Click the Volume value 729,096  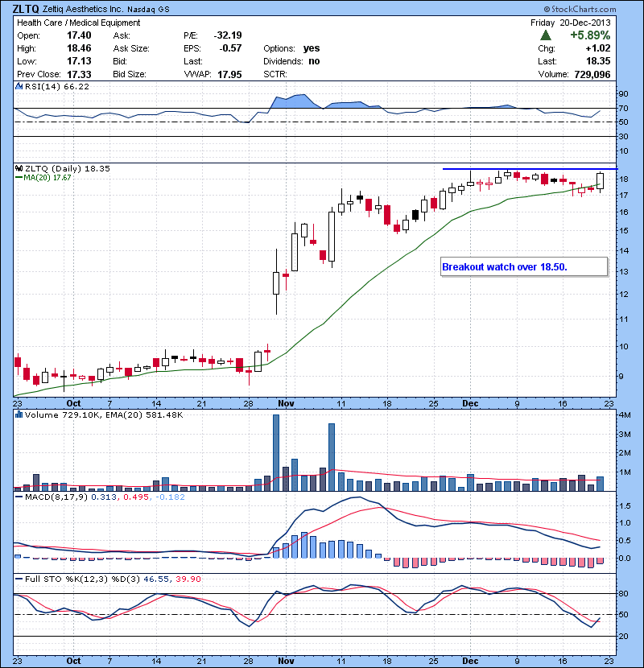(592, 75)
